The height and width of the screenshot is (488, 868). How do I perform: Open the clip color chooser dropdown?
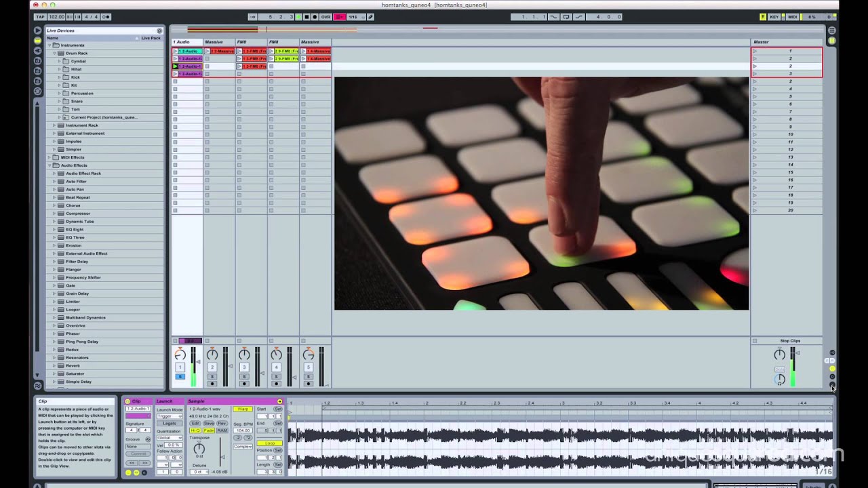pos(138,416)
